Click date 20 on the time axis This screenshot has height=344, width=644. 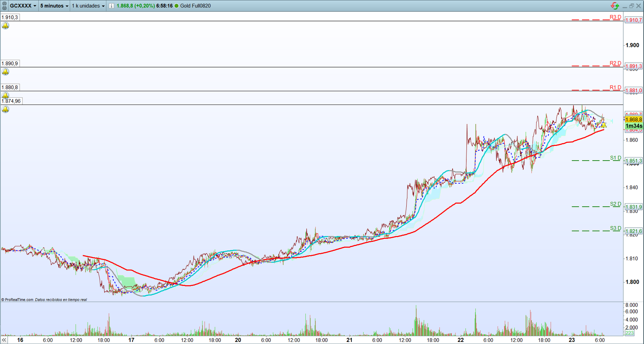[238, 340]
